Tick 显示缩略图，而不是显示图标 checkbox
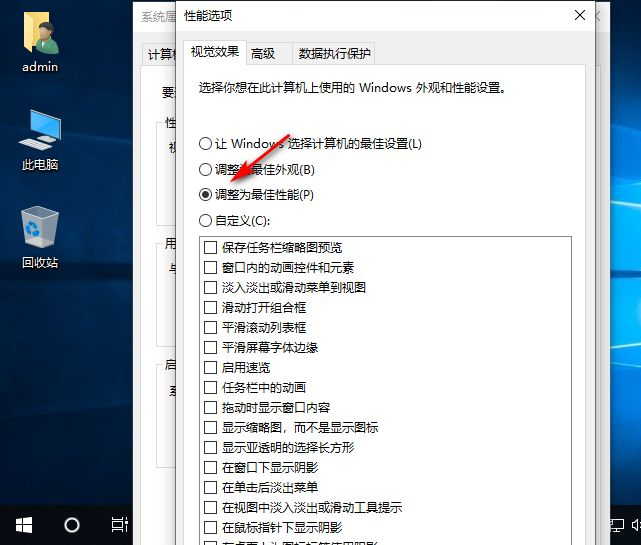 210,428
